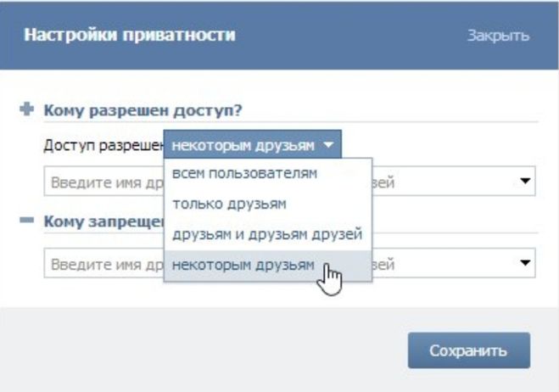This screenshot has width=559, height=392.
Task: Pick друзьям и друзьям друзей option
Action: point(266,234)
